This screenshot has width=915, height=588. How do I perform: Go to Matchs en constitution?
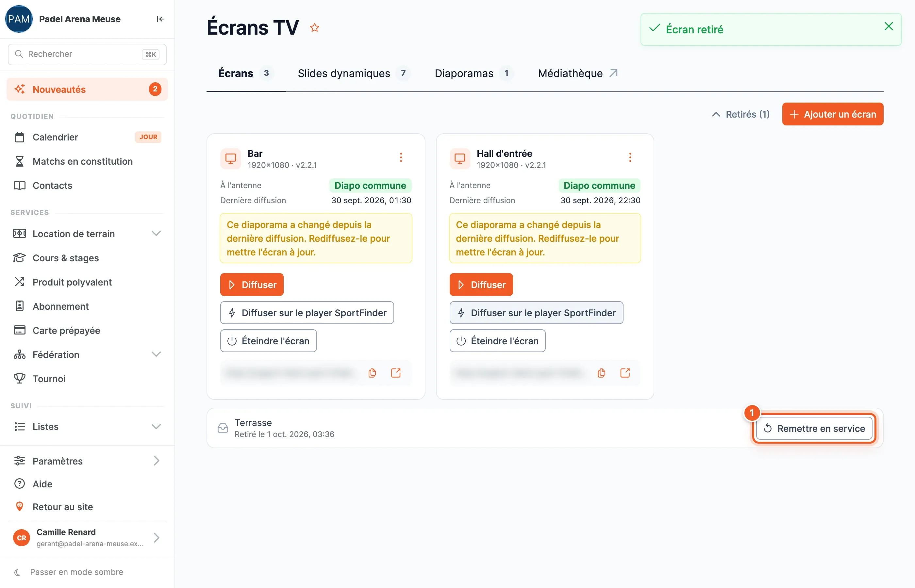tap(88, 161)
